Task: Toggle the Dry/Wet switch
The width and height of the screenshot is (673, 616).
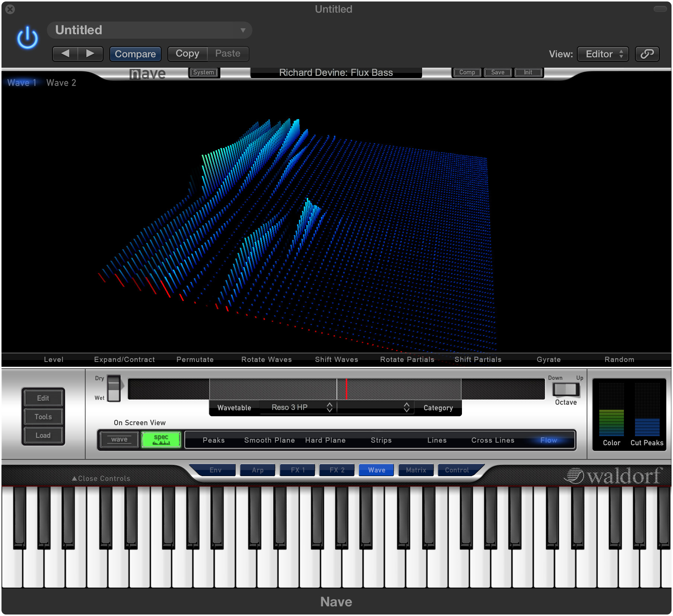Action: tap(114, 388)
